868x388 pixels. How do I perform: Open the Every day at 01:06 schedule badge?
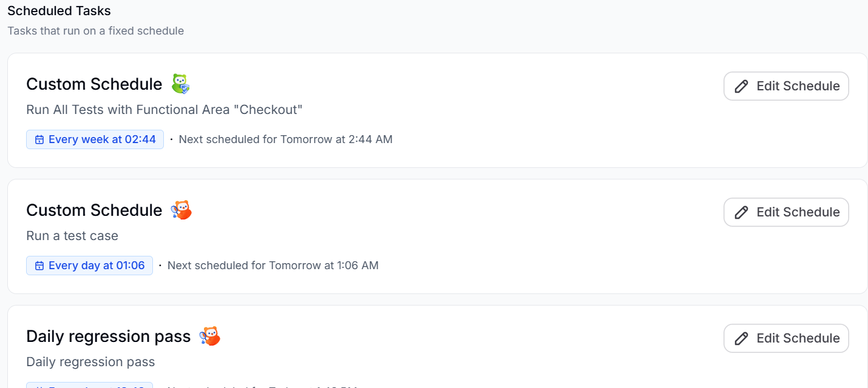pos(89,266)
